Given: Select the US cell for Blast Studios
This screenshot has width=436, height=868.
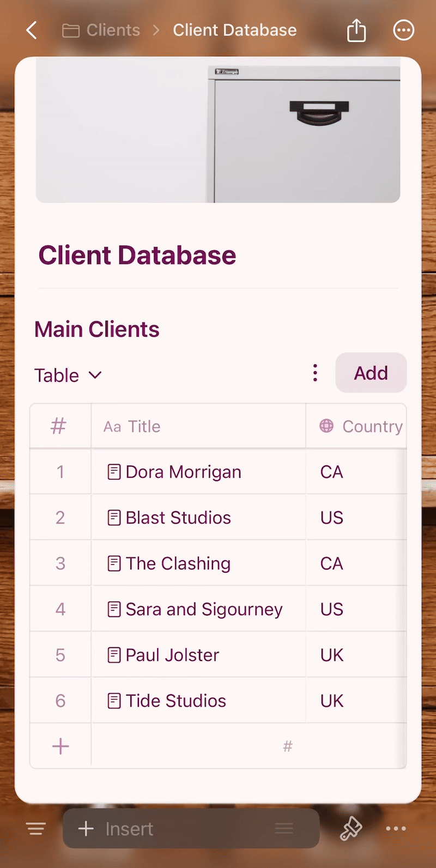Looking at the screenshot, I should click(356, 518).
